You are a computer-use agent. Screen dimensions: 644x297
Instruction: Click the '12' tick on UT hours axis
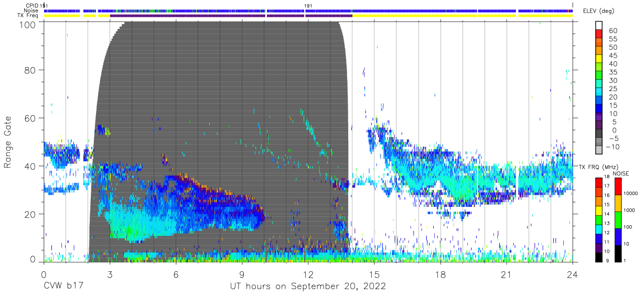[308, 274]
